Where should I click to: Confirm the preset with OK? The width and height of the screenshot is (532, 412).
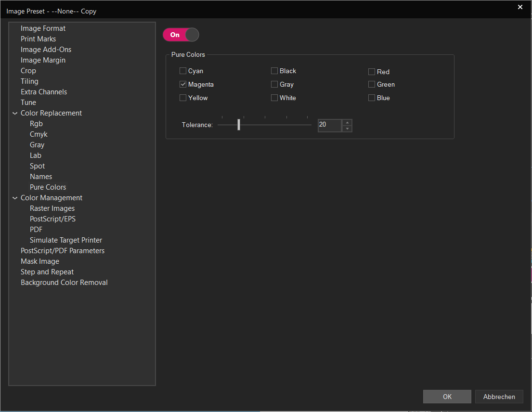(x=447, y=397)
